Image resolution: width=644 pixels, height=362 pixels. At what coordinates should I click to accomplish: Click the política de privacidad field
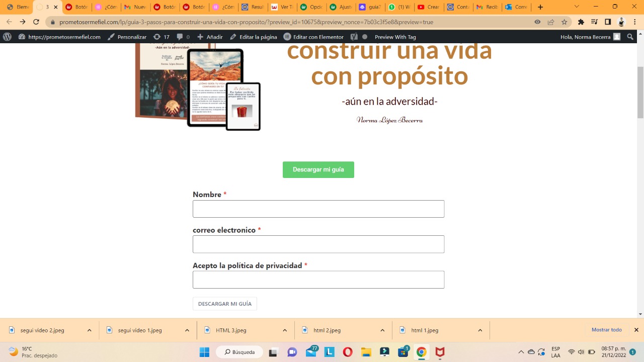coord(318,280)
